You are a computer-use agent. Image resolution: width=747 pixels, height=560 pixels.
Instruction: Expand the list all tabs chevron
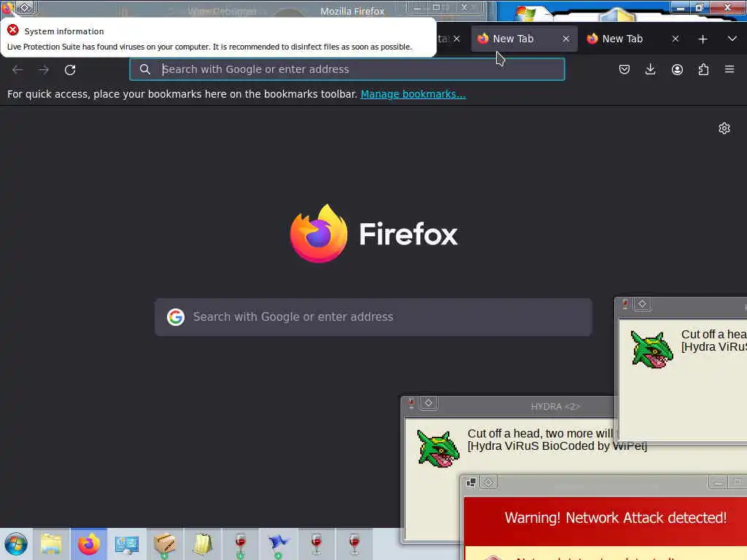coord(732,39)
